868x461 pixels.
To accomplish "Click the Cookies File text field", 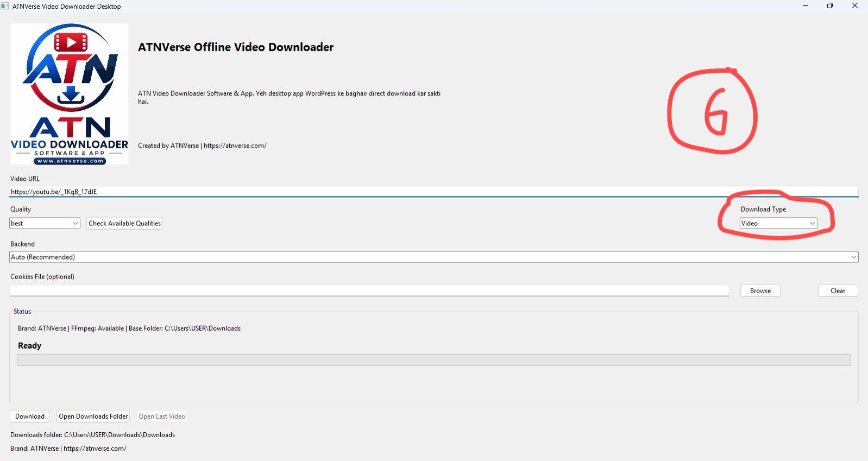I will click(x=369, y=291).
